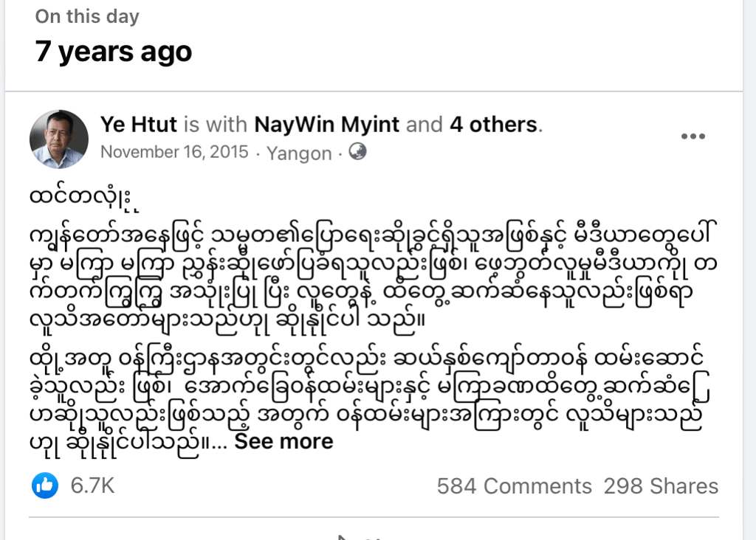This screenshot has width=756, height=540.
Task: Show the 4 others tagged
Action: [x=494, y=125]
